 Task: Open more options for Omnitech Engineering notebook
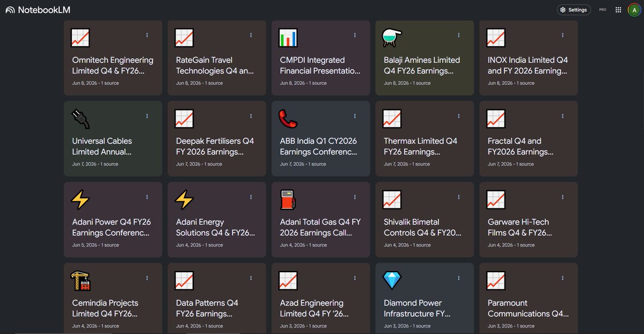[147, 35]
